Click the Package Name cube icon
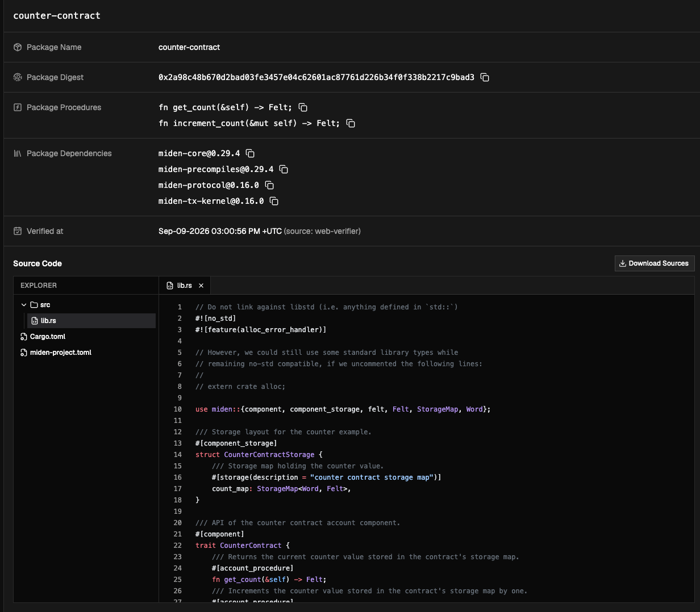 click(x=18, y=47)
